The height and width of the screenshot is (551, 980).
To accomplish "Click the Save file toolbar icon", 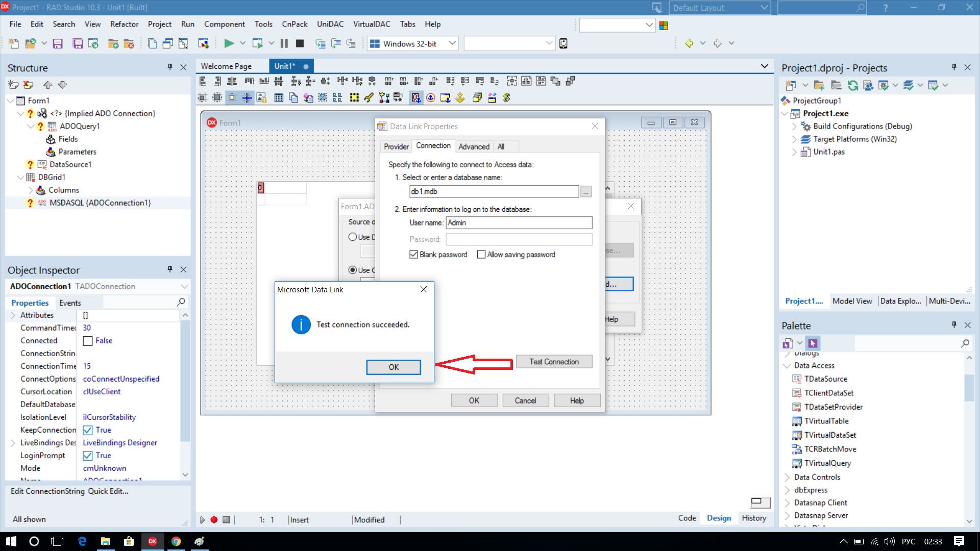I will [x=58, y=43].
